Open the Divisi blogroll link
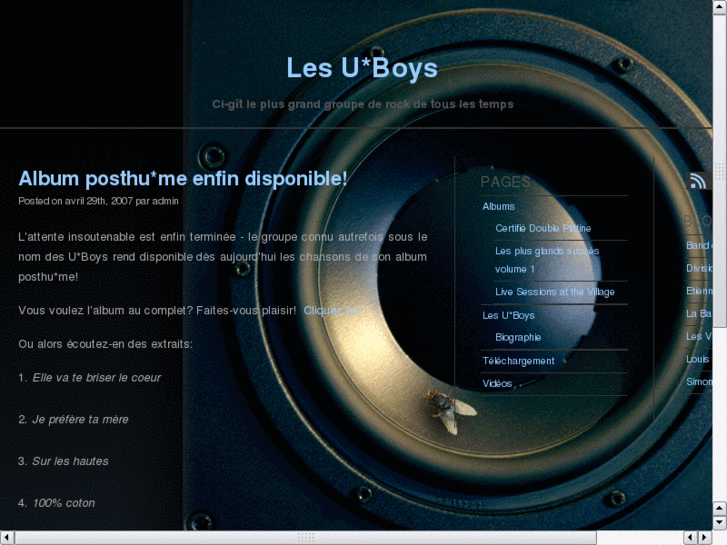This screenshot has width=727, height=545. pos(699,268)
